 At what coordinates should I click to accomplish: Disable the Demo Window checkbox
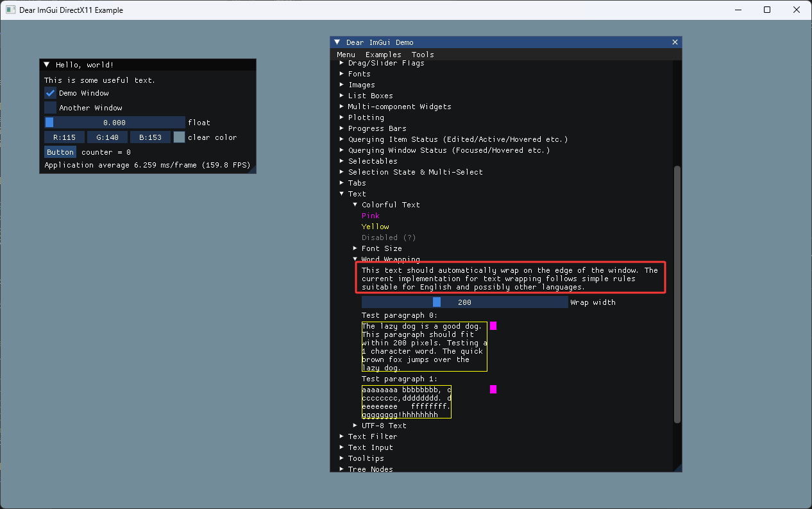pos(50,92)
